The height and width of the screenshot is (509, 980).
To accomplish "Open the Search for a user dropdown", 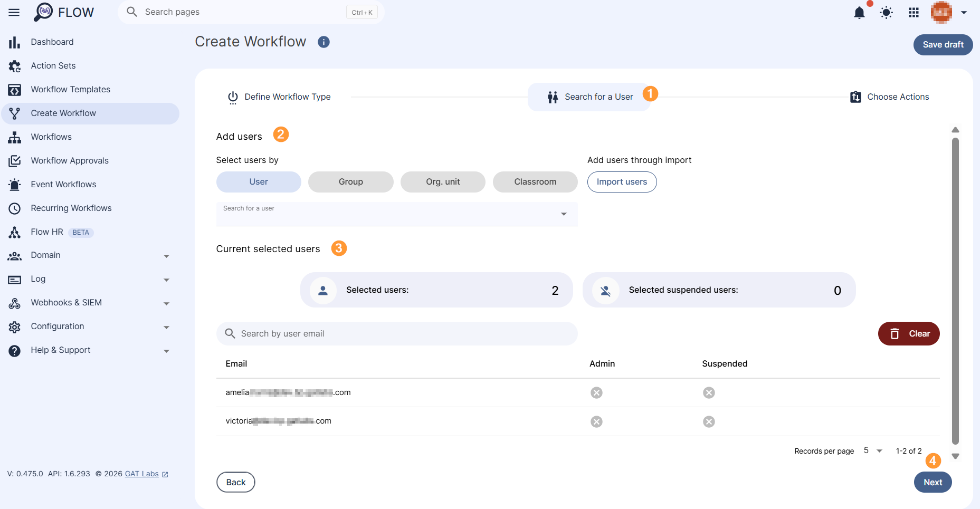I will [x=397, y=214].
